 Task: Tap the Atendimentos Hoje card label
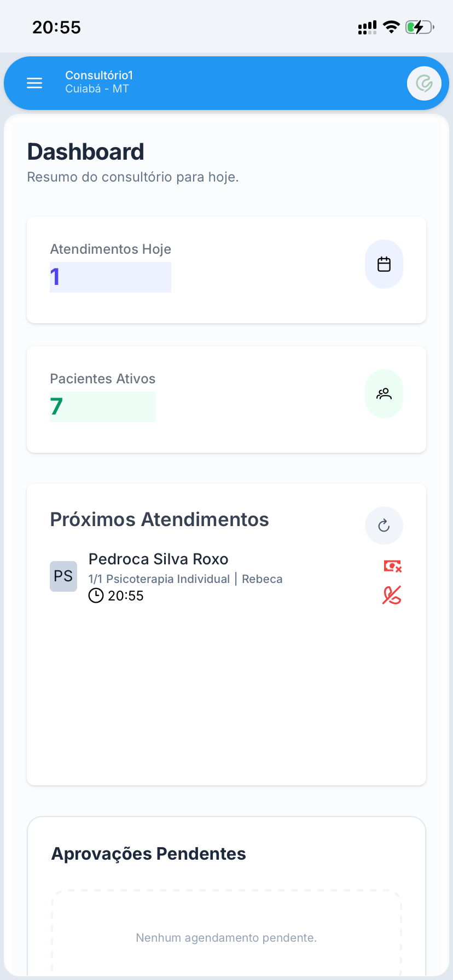coord(111,249)
